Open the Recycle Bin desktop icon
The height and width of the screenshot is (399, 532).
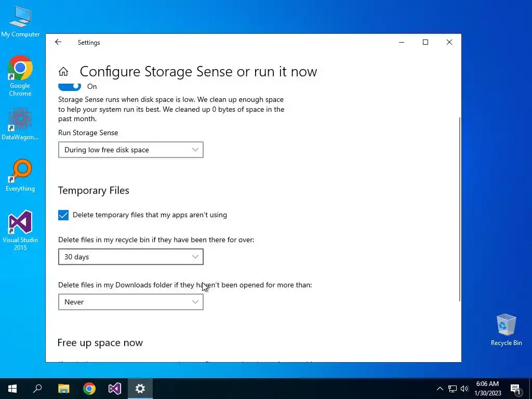click(506, 326)
